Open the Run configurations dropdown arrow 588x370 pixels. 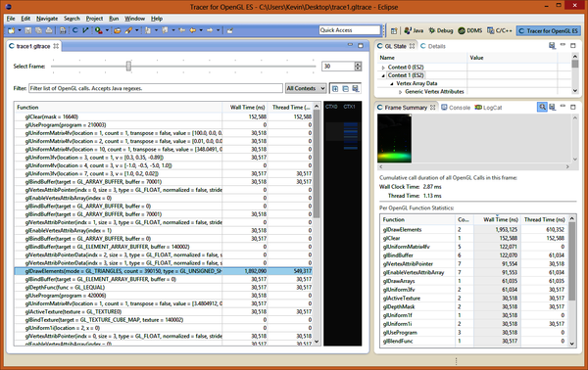(107, 30)
